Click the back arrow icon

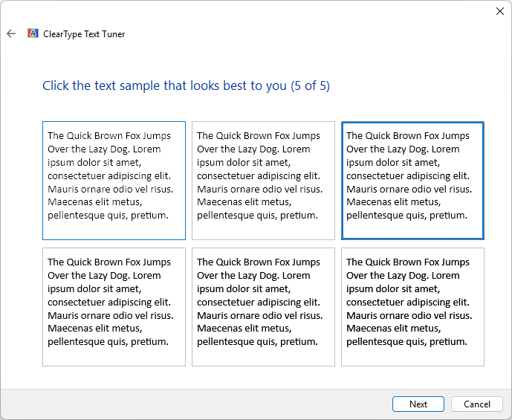(x=11, y=33)
